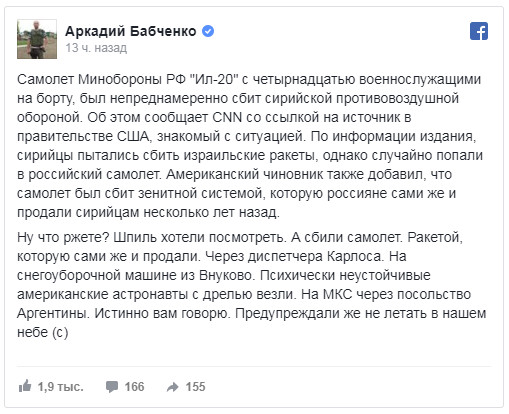This screenshot has width=509, height=414.
Task: Click the word США in first paragraph
Action: [133, 136]
